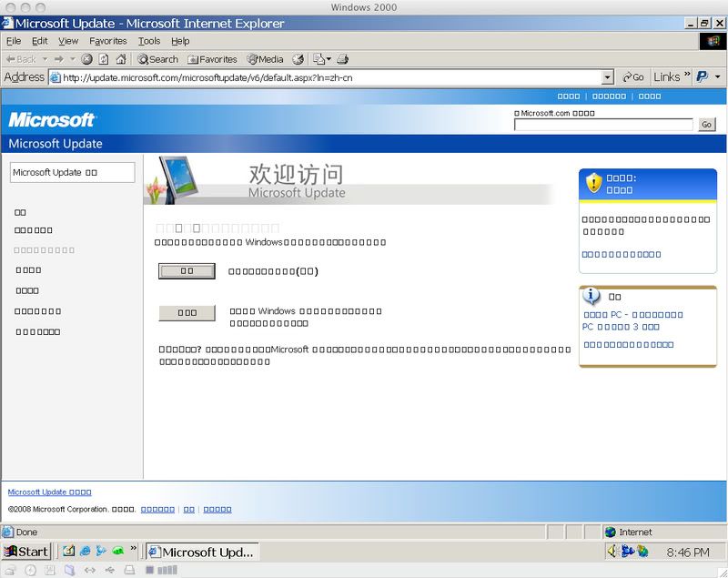
Task: Open the Microsoft Update link in the footer
Action: pos(50,492)
